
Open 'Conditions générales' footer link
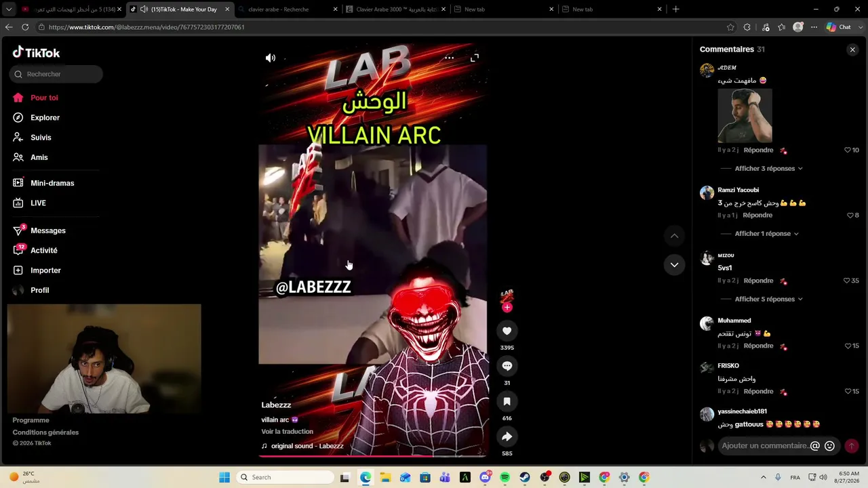point(45,432)
